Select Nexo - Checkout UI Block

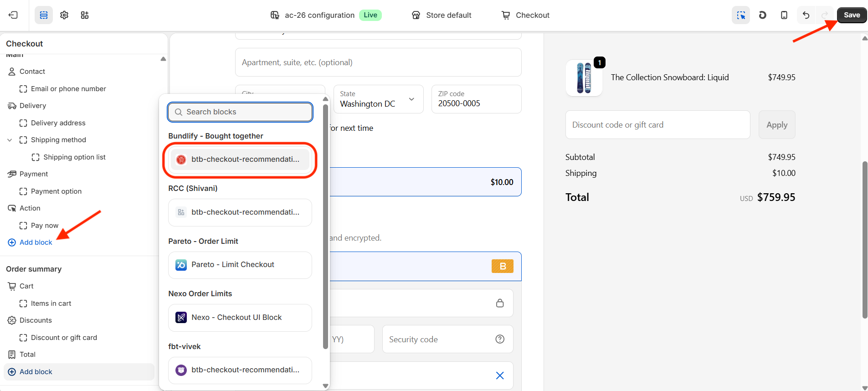(x=240, y=318)
